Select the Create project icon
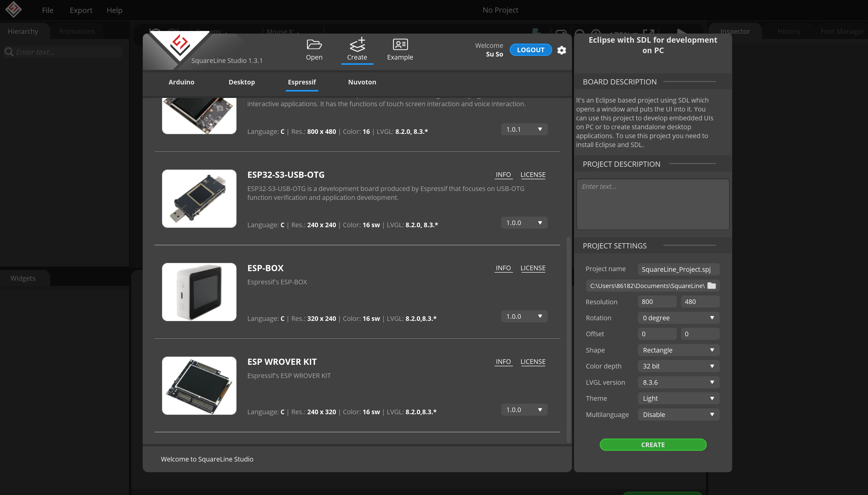 pos(357,45)
